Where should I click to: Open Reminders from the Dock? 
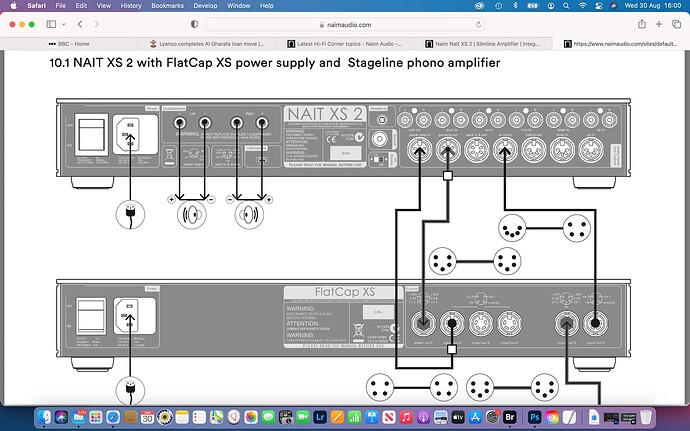coord(199,416)
